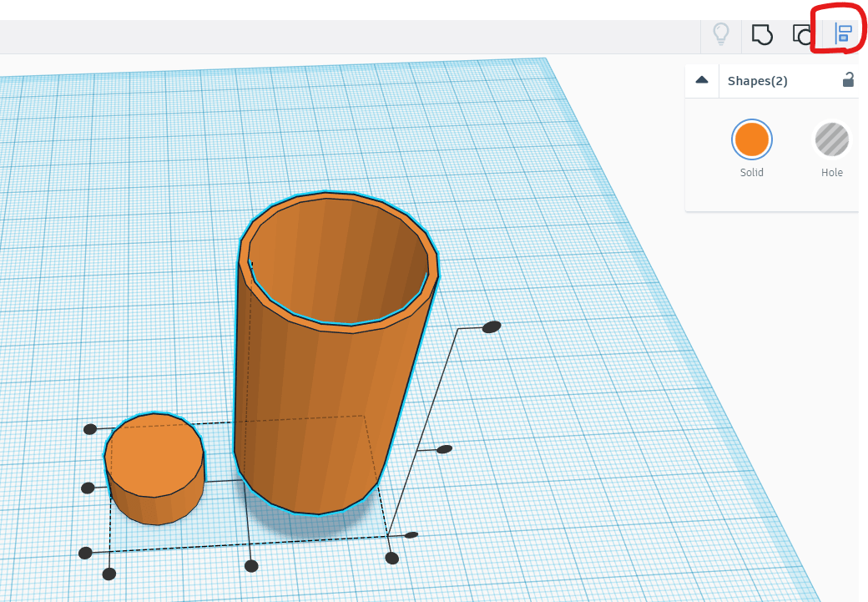Viewport: 868px width, 602px height.
Task: Click the front depth alignment handle on left side
Action: coord(85,553)
